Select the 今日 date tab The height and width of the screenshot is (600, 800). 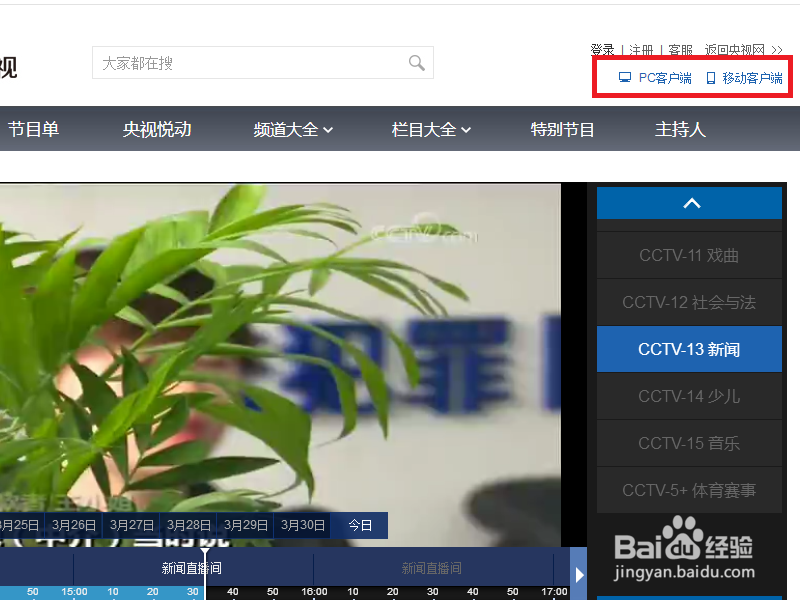360,526
